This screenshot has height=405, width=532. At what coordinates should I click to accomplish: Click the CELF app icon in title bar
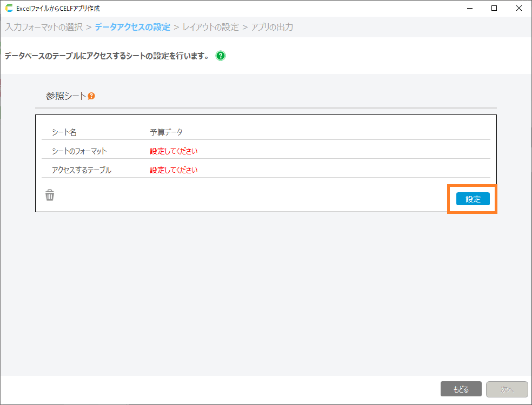[9, 9]
